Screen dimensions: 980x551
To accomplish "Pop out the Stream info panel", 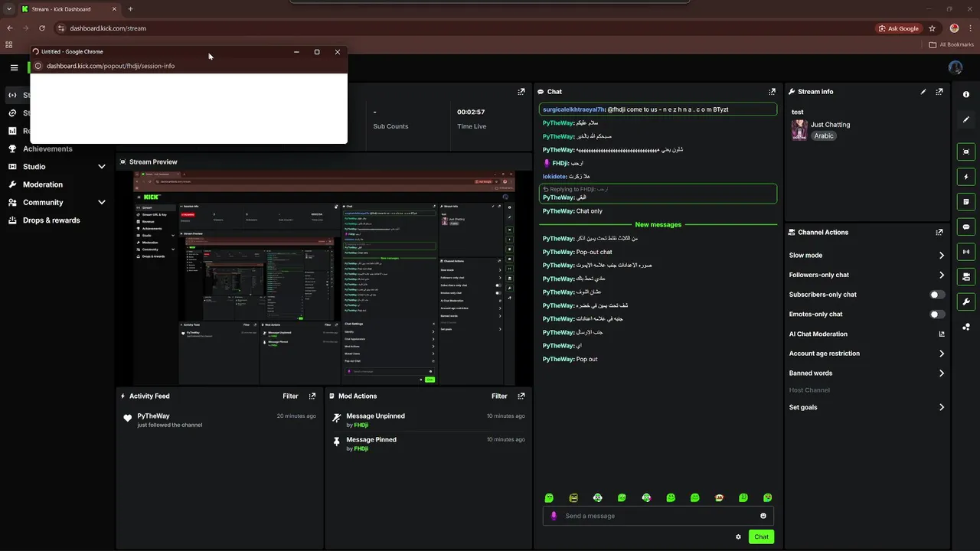I will pyautogui.click(x=939, y=92).
